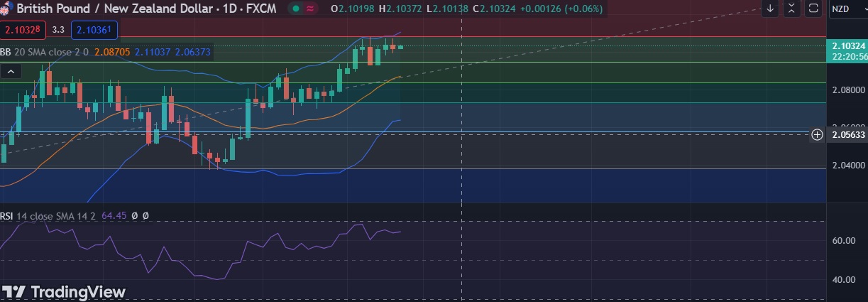
Task: Click the RSI 14 close SMA legend
Action: pos(48,215)
